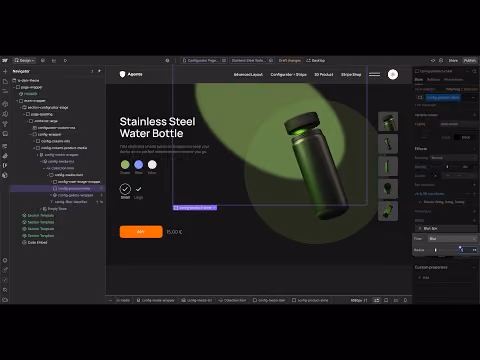Screen dimensions: 480x360
Task: Select the Small size option
Action: pos(125,189)
